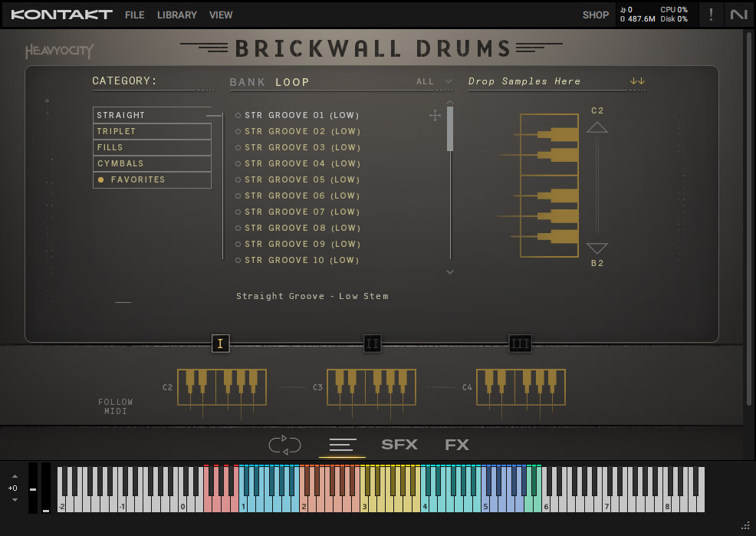Screen dimensions: 756x536
Task: Open the LIBRARY menu
Action: pos(177,15)
